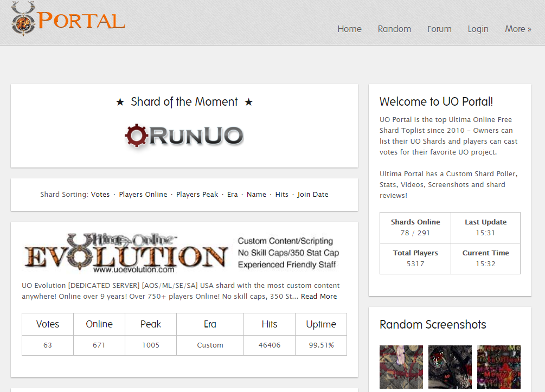
Task: Click the Random Screenshots heading
Action: (x=433, y=325)
